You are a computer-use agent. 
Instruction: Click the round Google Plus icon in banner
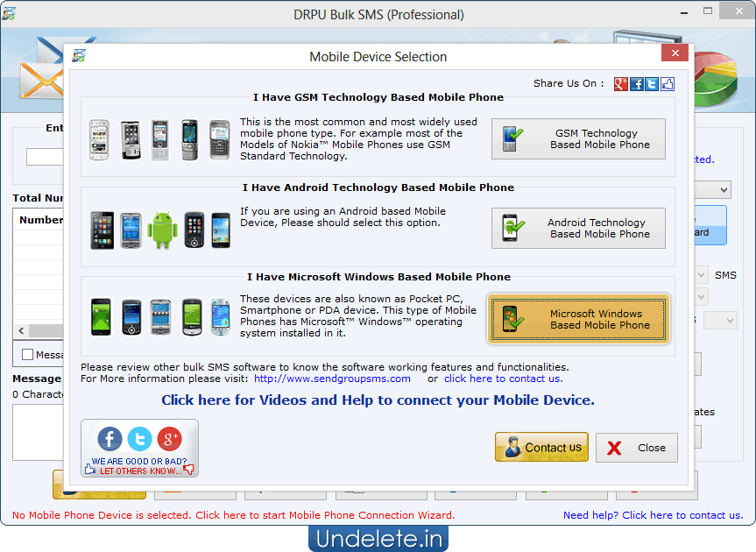click(x=170, y=439)
